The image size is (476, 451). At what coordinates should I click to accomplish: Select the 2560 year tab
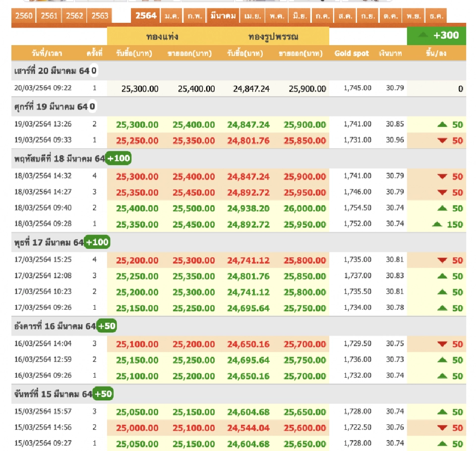pyautogui.click(x=24, y=16)
